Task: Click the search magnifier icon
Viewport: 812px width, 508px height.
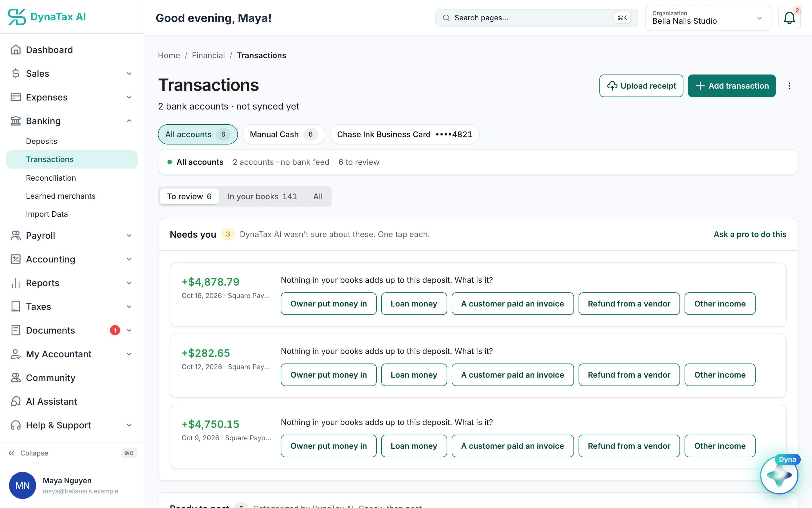Action: (x=446, y=18)
